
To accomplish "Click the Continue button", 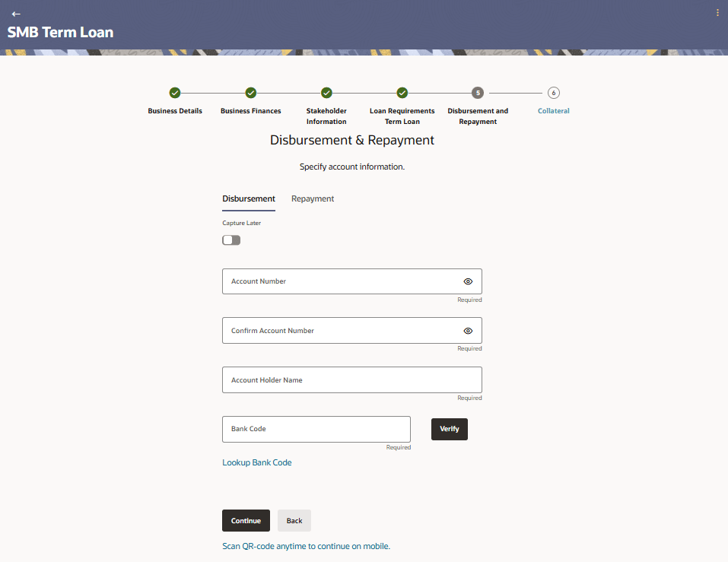I will 246,521.
